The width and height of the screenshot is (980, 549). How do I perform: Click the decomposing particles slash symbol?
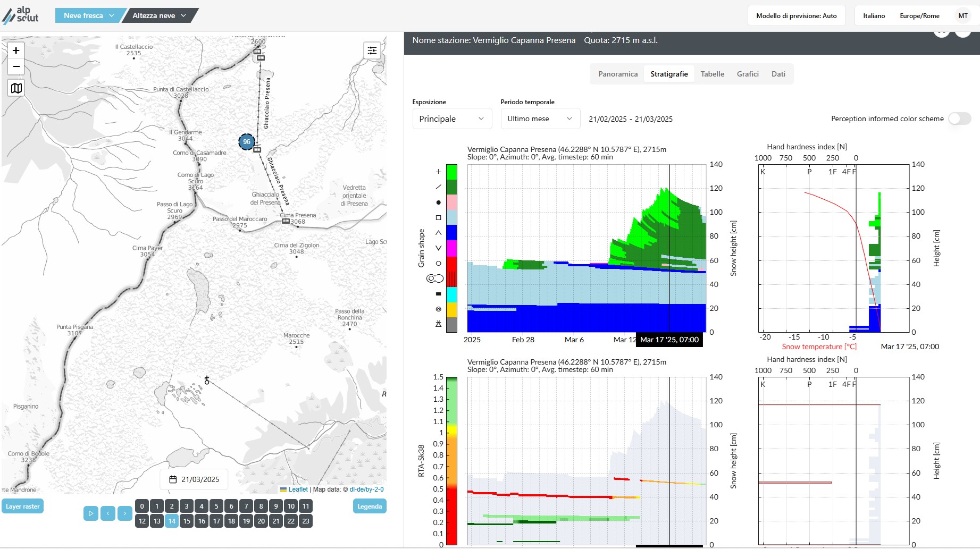[438, 187]
